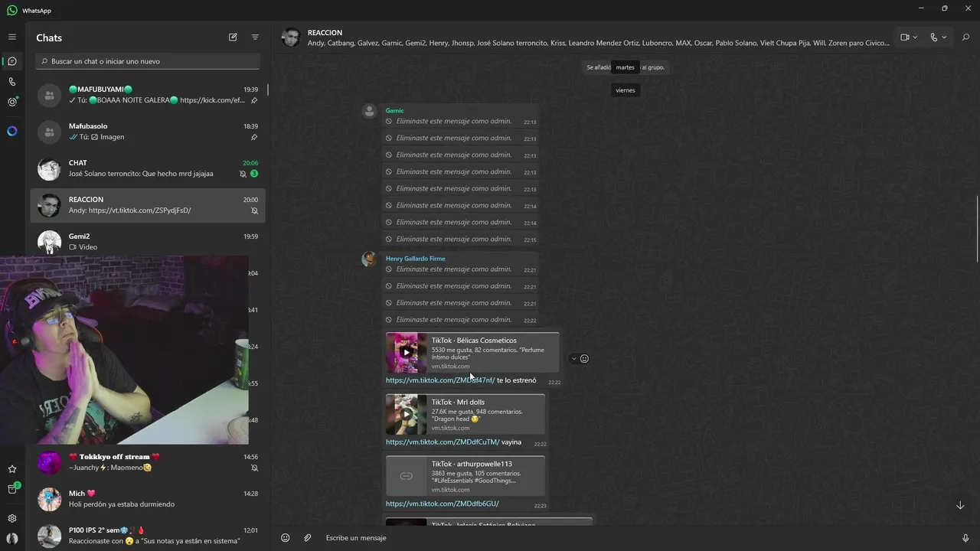Viewport: 980px width, 551px height.
Task: Search inside the REACCION conversation
Action: [965, 37]
